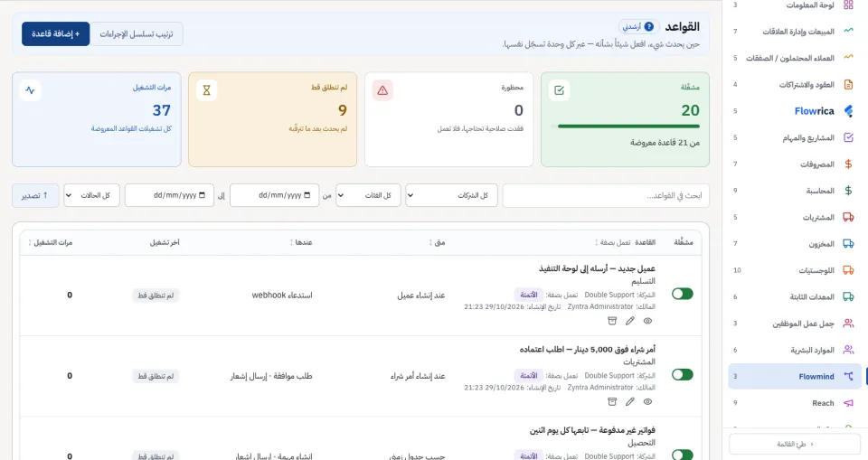Open المحاسبة menu item

pyautogui.click(x=795, y=191)
